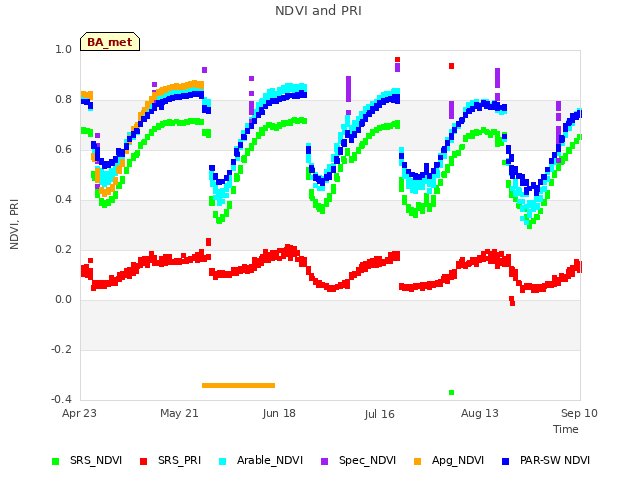Click the -0.2 y-axis tick label
640x480 pixels.
[x=61, y=349]
